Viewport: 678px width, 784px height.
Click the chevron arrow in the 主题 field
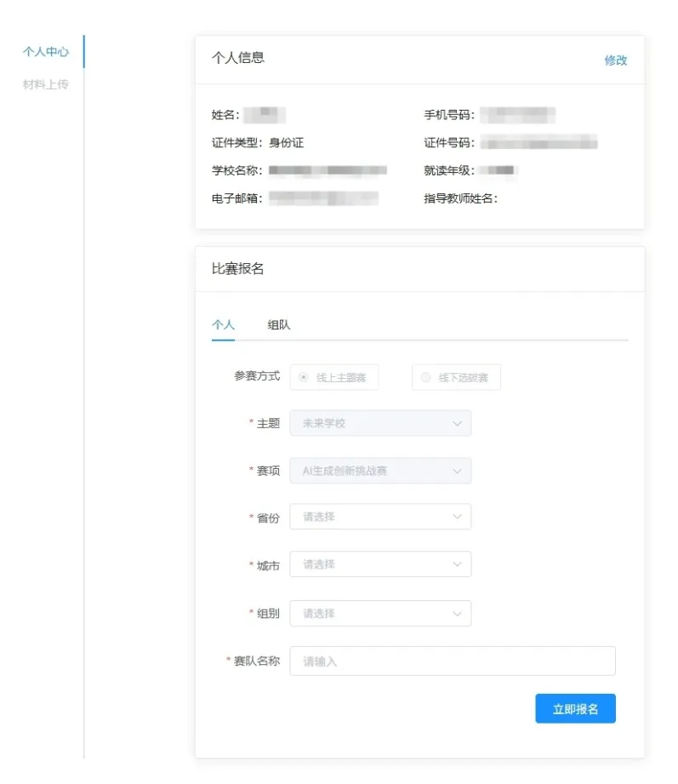coord(457,423)
